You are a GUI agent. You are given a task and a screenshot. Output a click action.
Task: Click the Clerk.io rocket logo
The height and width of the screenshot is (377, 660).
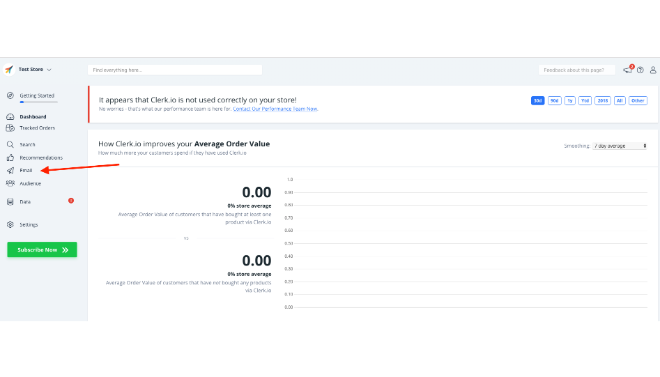click(9, 69)
